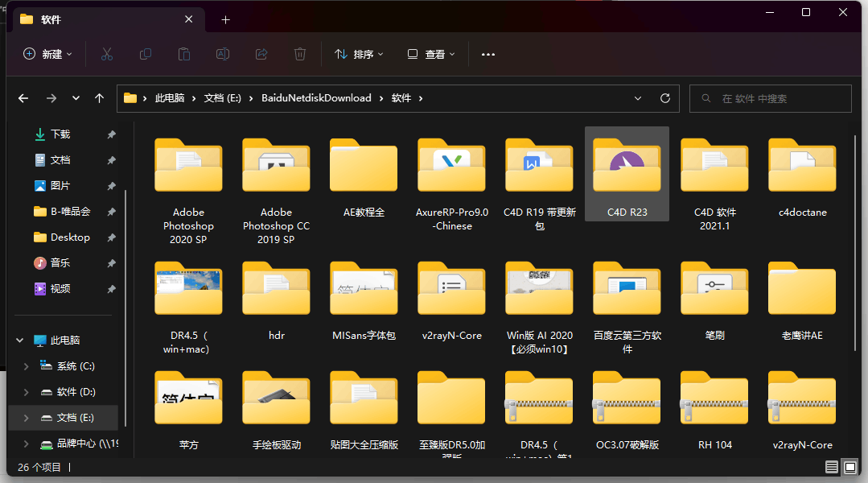Go up one folder level arrow

(100, 98)
